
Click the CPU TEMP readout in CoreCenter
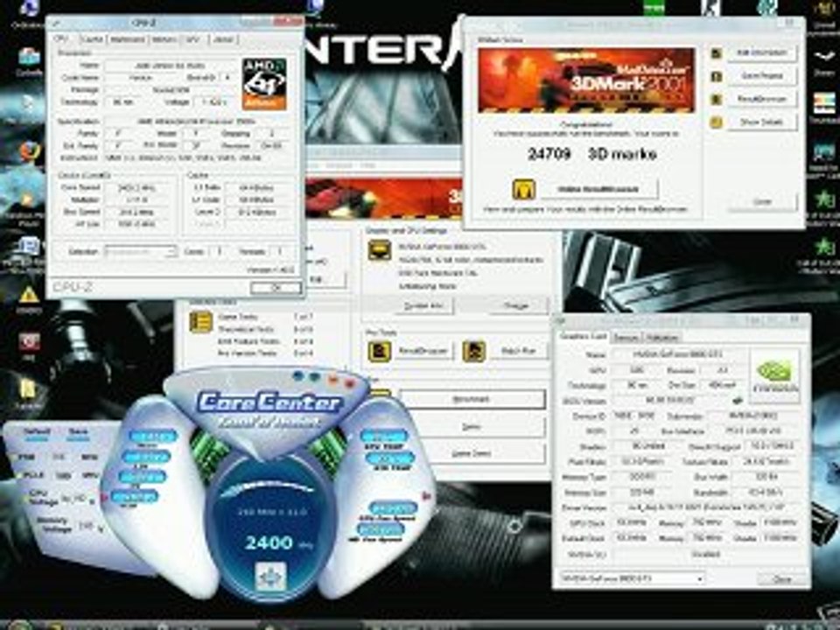point(384,437)
